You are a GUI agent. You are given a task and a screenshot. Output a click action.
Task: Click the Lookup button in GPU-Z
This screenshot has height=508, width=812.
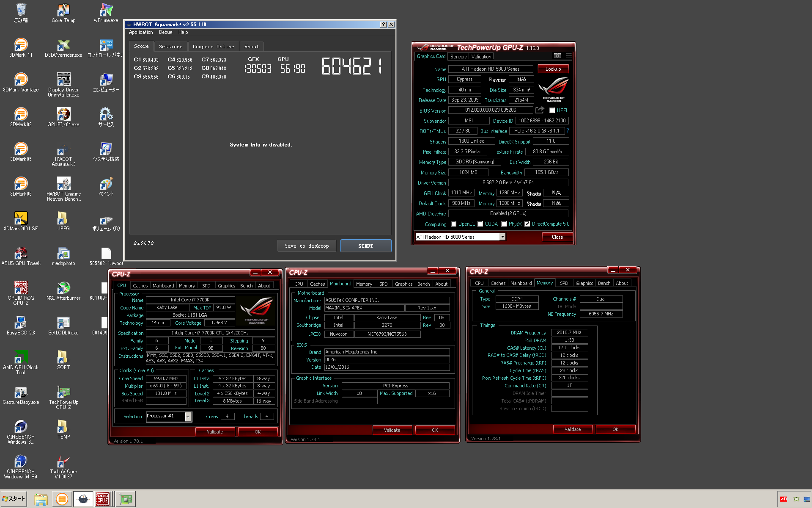tap(553, 69)
